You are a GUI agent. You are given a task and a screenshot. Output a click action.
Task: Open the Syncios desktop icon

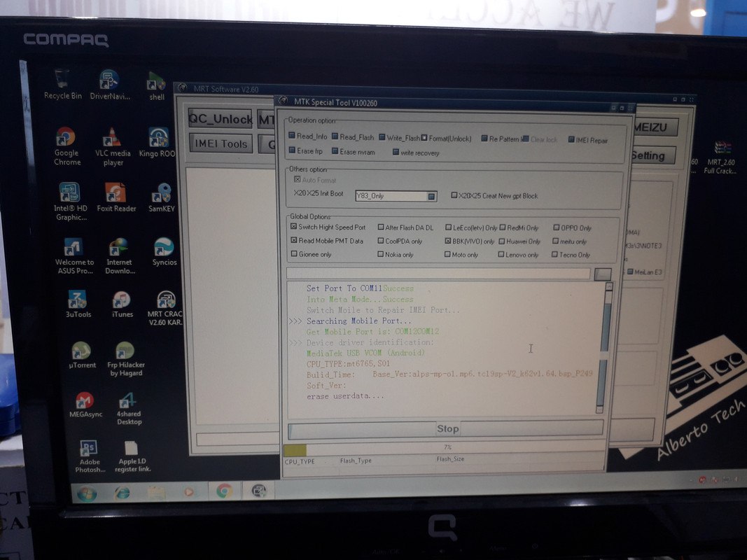coord(165,251)
